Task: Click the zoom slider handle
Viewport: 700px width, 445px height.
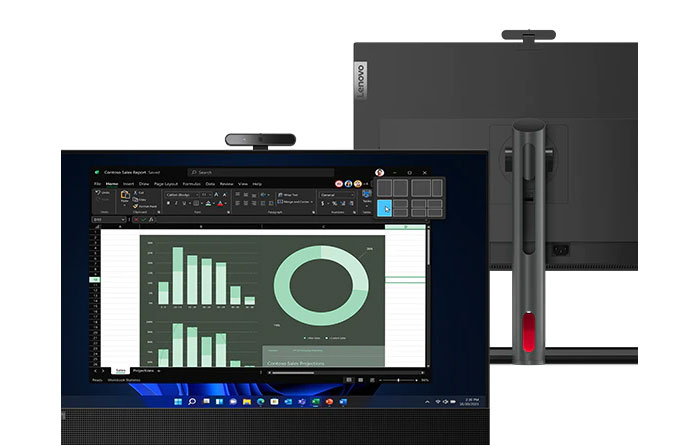Action: (x=398, y=380)
